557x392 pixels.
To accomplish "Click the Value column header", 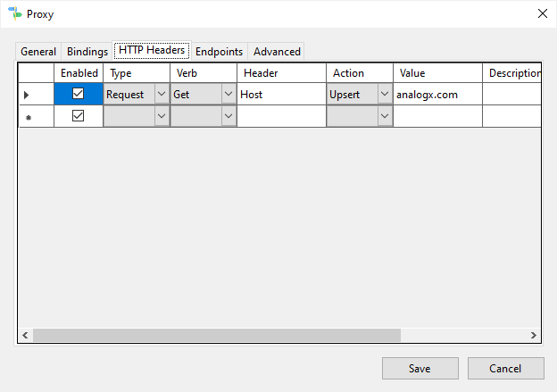I will (437, 73).
